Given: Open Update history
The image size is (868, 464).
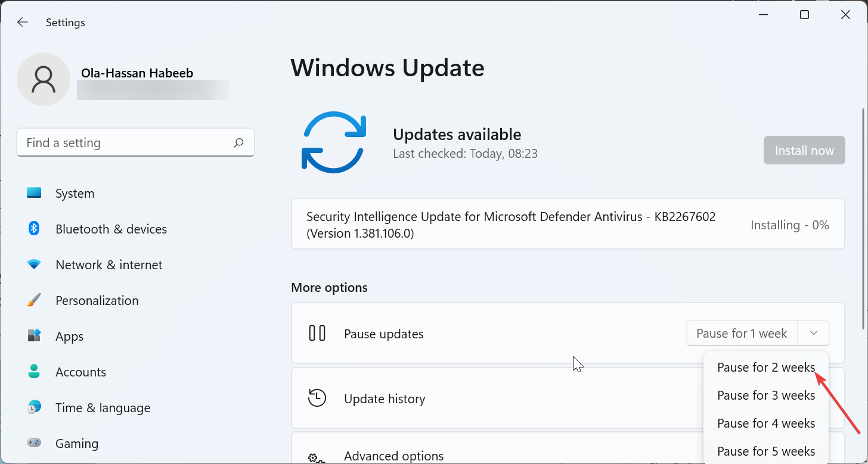Looking at the screenshot, I should pyautogui.click(x=385, y=398).
